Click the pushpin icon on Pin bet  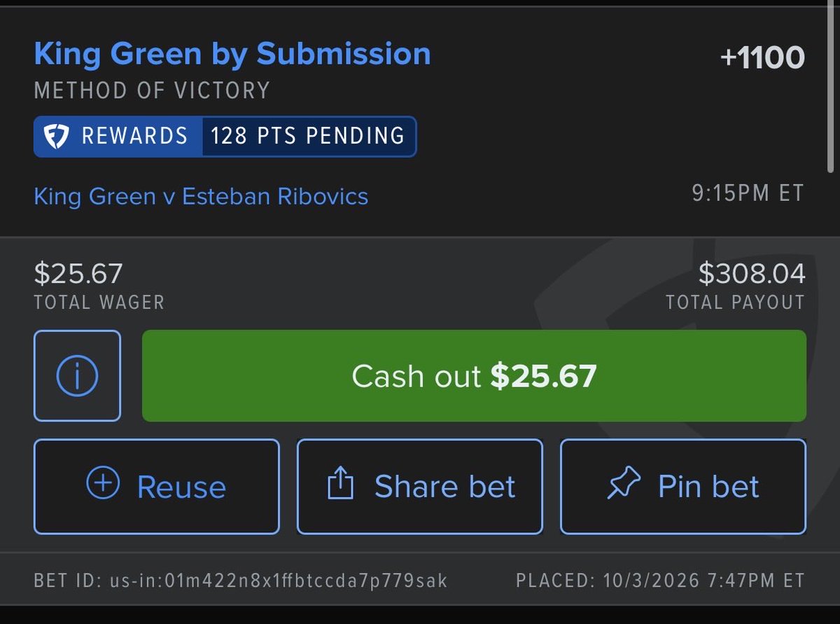pyautogui.click(x=624, y=485)
